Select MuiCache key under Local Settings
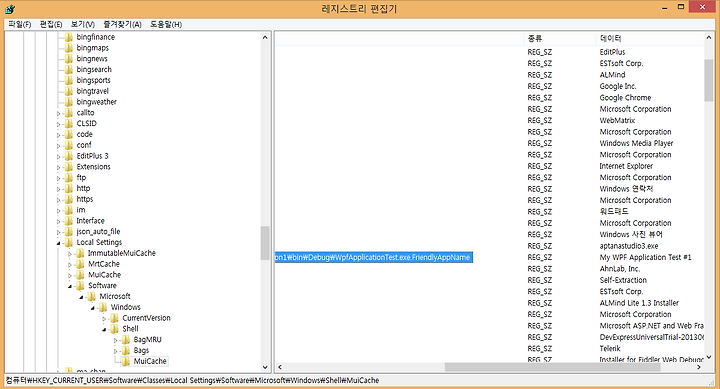 105,275
